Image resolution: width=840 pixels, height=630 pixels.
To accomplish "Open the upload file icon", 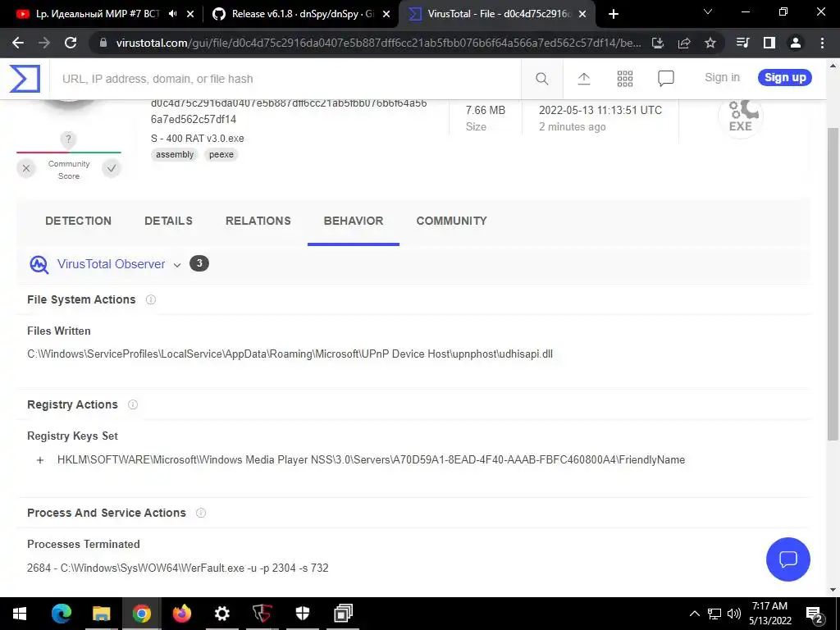I will [584, 79].
